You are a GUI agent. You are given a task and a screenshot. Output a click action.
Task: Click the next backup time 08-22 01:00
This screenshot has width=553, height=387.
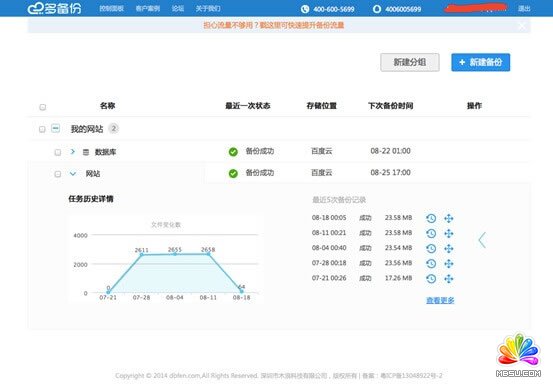point(390,151)
